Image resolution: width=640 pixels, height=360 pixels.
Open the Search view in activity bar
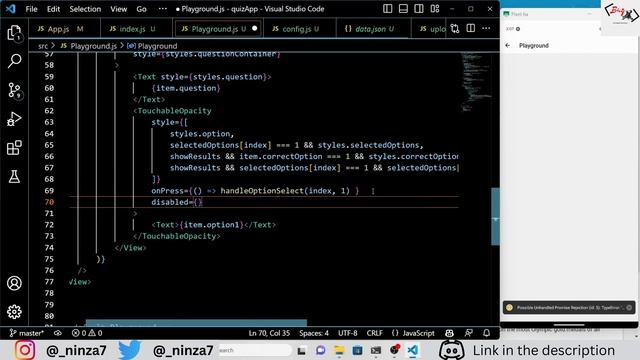(x=14, y=61)
